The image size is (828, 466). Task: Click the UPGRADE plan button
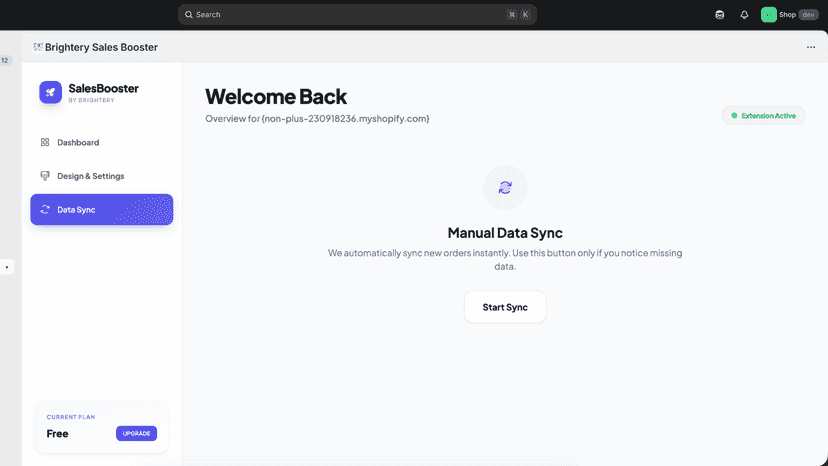(136, 433)
